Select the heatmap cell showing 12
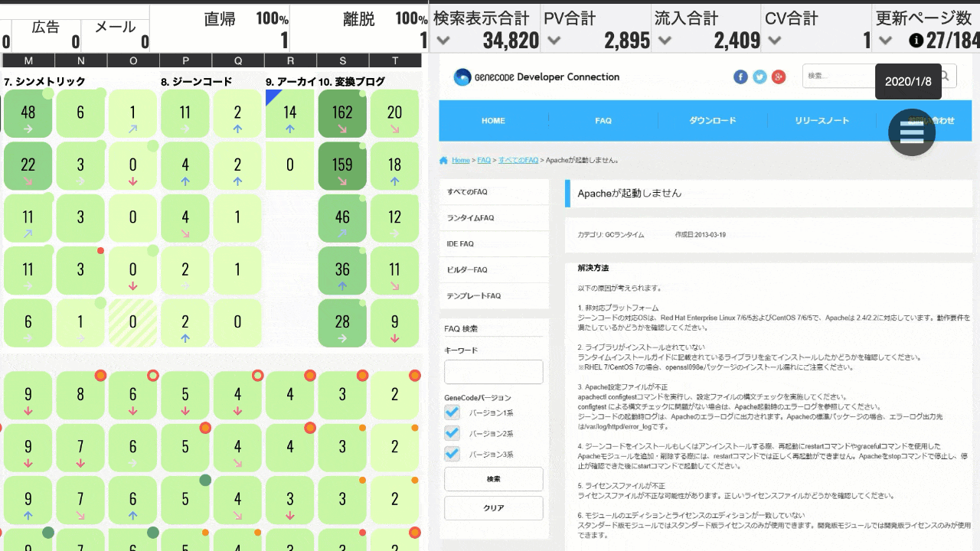This screenshot has width=980, height=551. click(394, 219)
